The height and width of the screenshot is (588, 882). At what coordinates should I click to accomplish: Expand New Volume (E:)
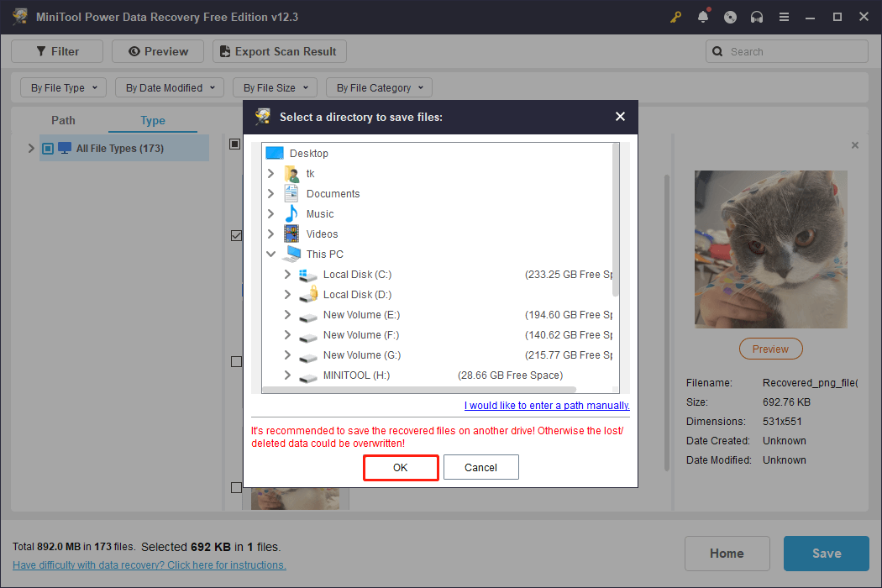(287, 314)
